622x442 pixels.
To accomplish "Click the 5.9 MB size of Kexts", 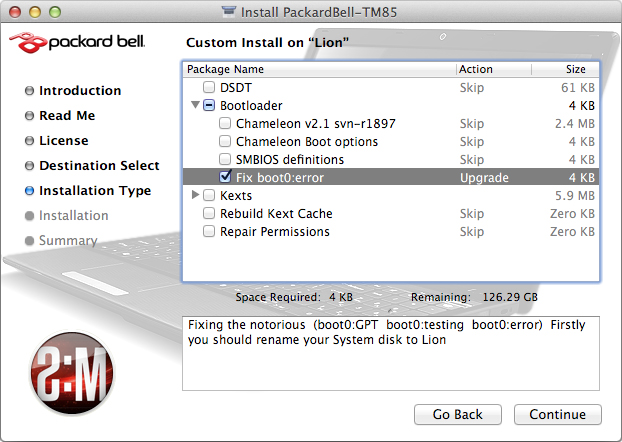I will 574,196.
